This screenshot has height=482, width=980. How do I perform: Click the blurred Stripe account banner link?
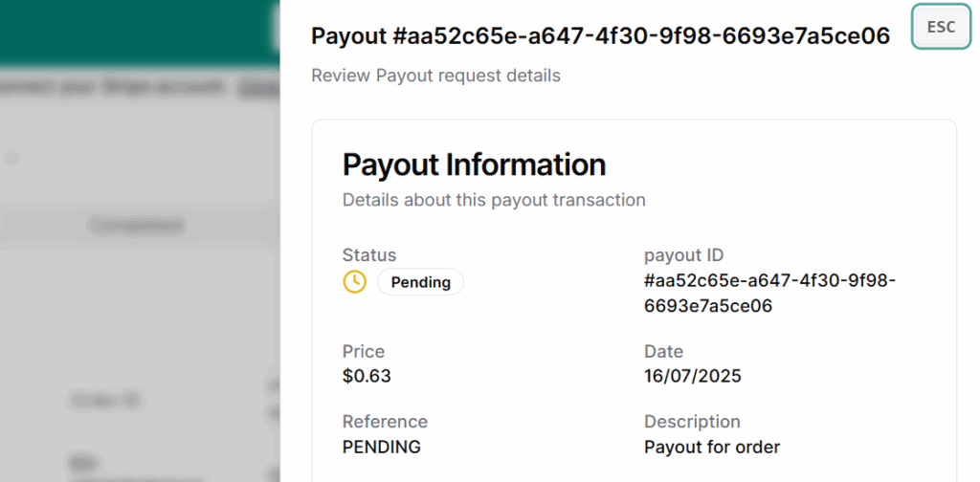[x=253, y=88]
